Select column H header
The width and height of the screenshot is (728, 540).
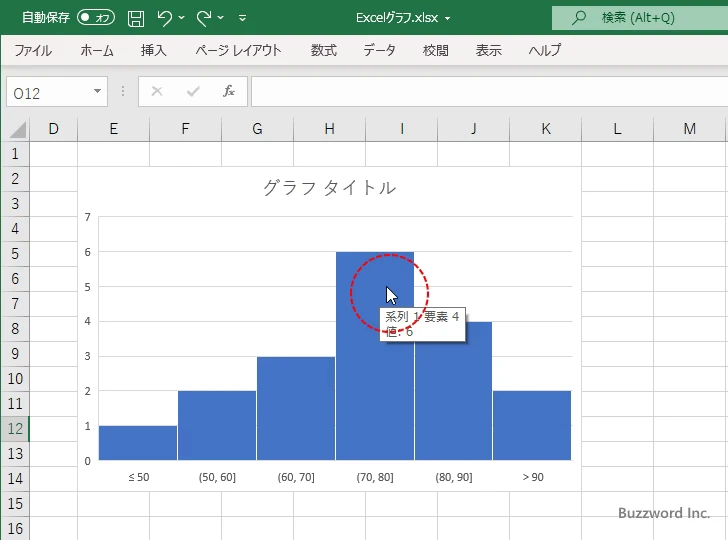(329, 129)
